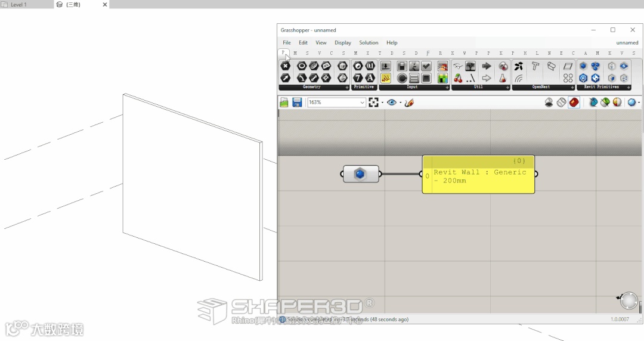Switch to Revit's Level 1 view tab

[x=18, y=5]
